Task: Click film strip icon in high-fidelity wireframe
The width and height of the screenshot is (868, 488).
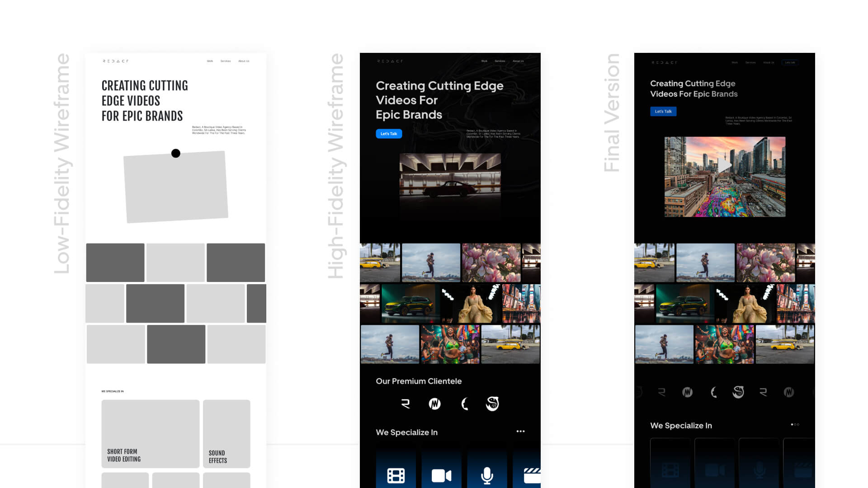Action: tap(396, 475)
